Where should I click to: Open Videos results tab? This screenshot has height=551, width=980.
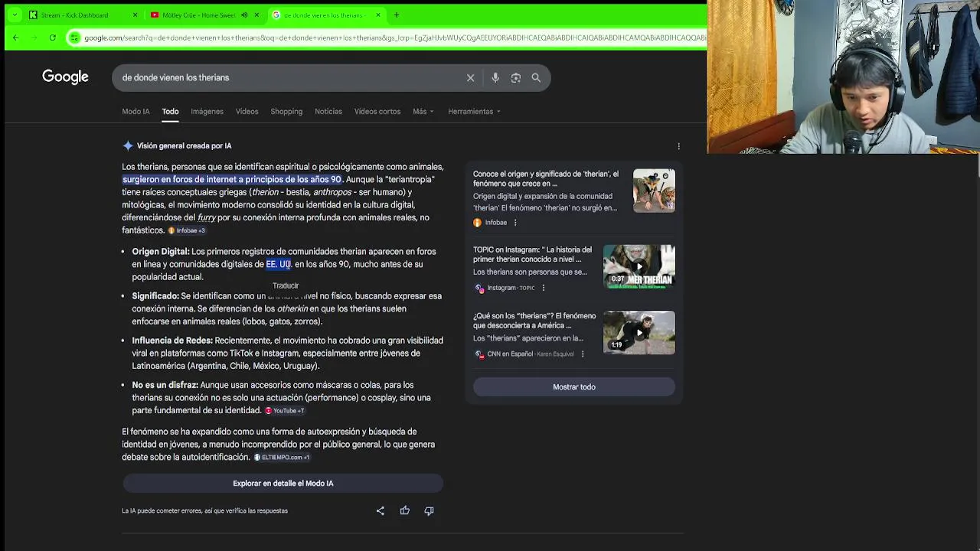[x=247, y=112]
